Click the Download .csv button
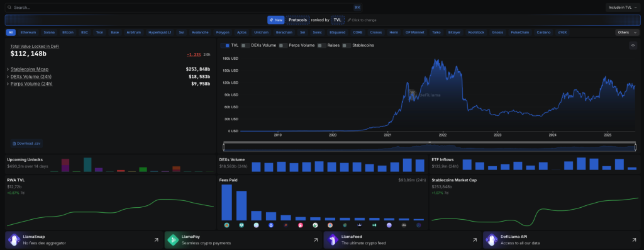The height and width of the screenshot is (250, 644). tap(26, 144)
